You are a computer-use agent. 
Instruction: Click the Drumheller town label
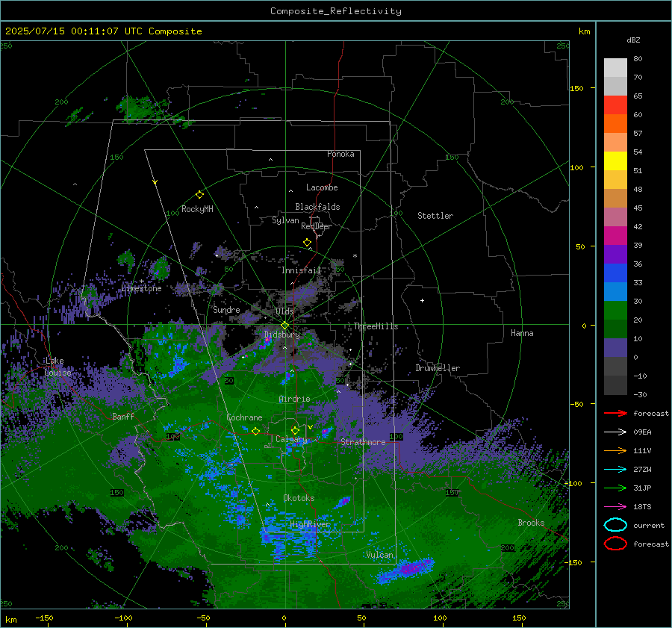point(438,368)
